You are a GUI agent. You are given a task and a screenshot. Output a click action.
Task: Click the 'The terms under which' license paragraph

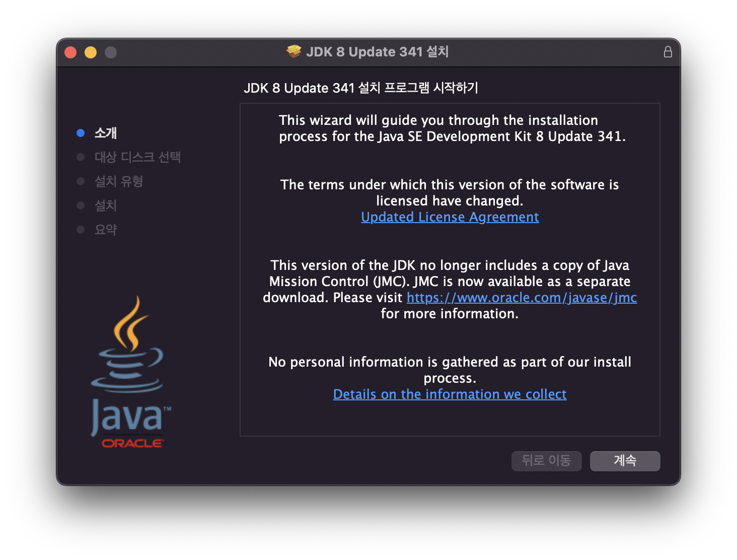(450, 193)
